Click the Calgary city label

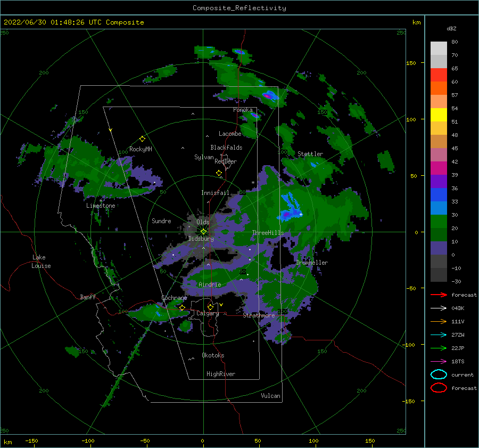tap(208, 313)
